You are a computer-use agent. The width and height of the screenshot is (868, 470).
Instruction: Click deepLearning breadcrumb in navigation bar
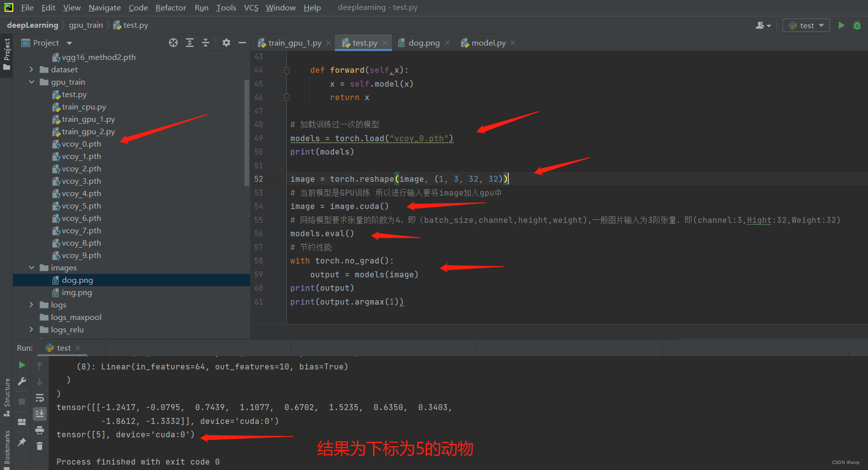pos(32,25)
